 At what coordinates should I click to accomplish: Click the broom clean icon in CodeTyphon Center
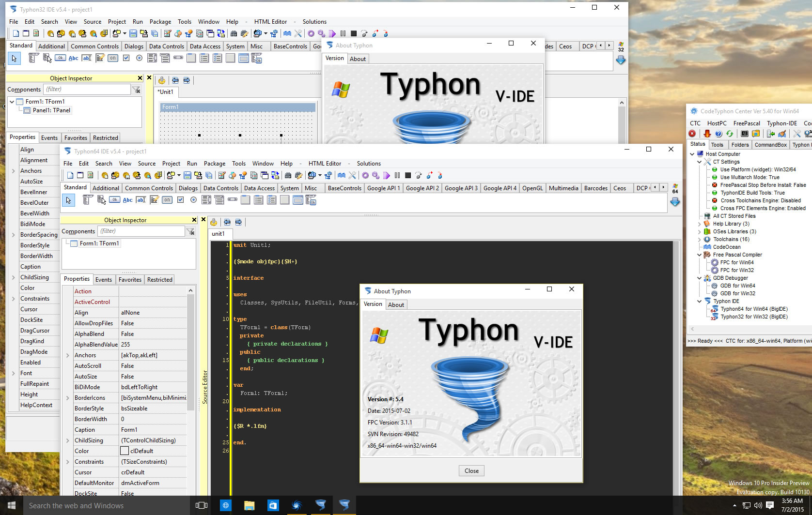782,134
